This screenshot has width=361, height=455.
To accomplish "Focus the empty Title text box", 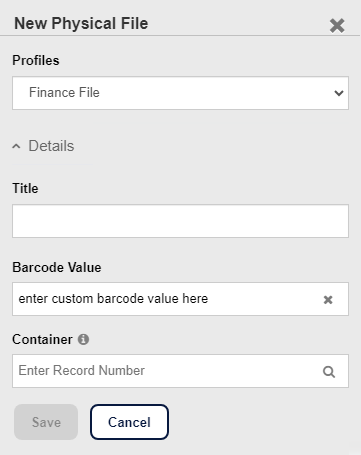I will 180,221.
